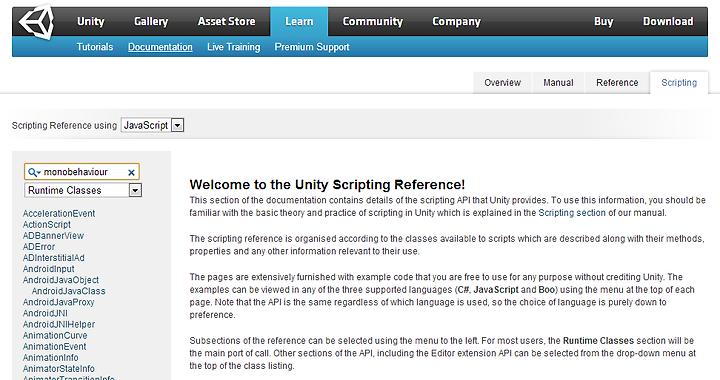The width and height of the screenshot is (720, 380).
Task: Open Tutorials submenu link
Action: (x=95, y=47)
